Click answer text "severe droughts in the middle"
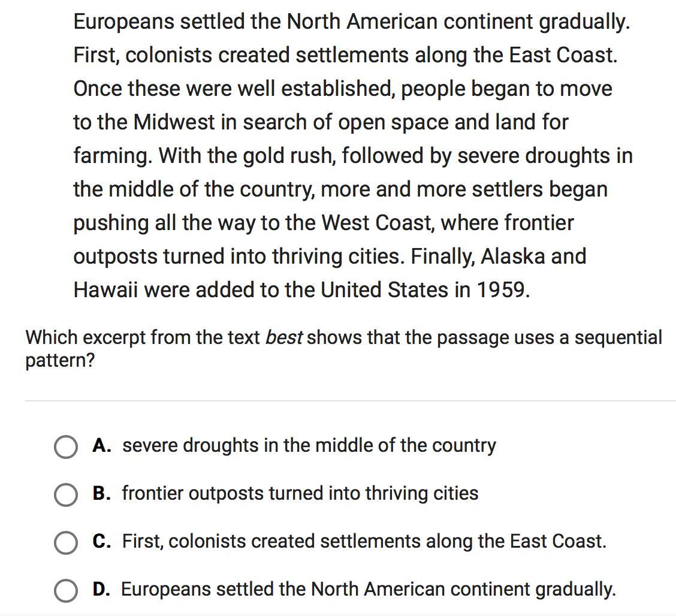Screen dimensions: 676x616 [x=309, y=446]
